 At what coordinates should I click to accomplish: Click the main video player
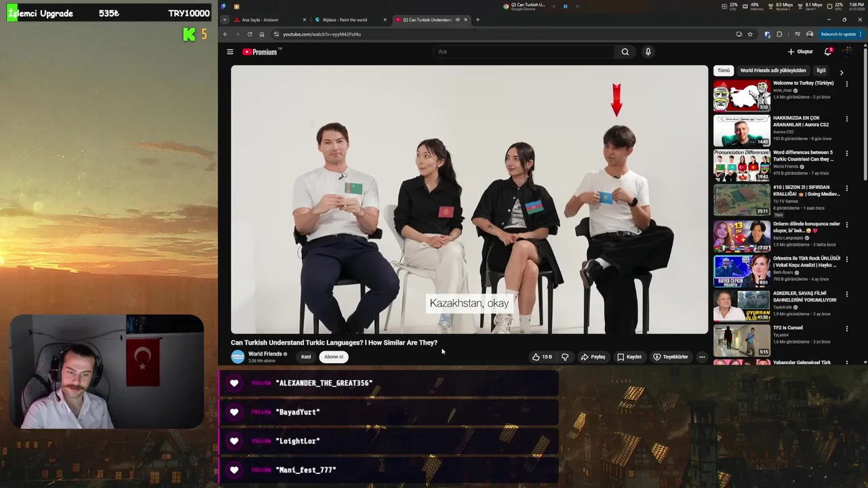coord(469,199)
